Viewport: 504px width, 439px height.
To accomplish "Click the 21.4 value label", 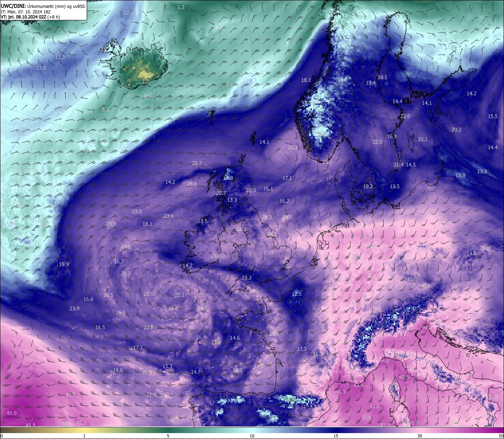I will coord(398,165).
